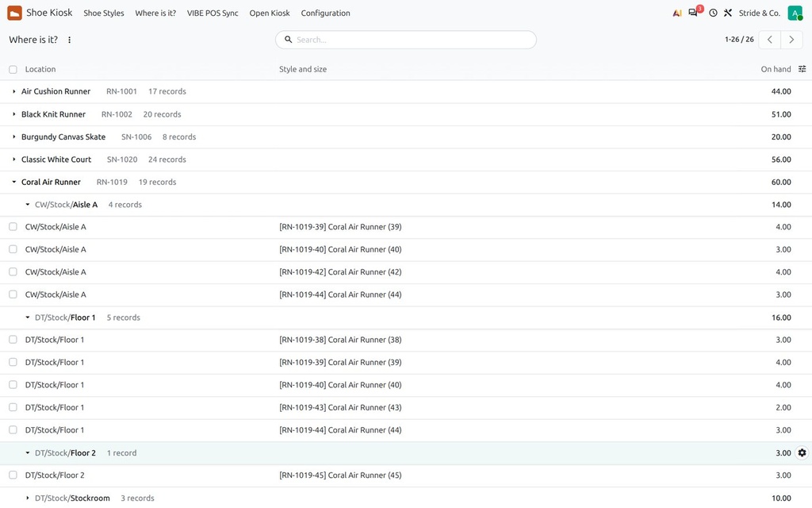Viewport: 812px width, 508px height.
Task: Click gear icon on DT/Stock/Floor 2 group
Action: 802,453
